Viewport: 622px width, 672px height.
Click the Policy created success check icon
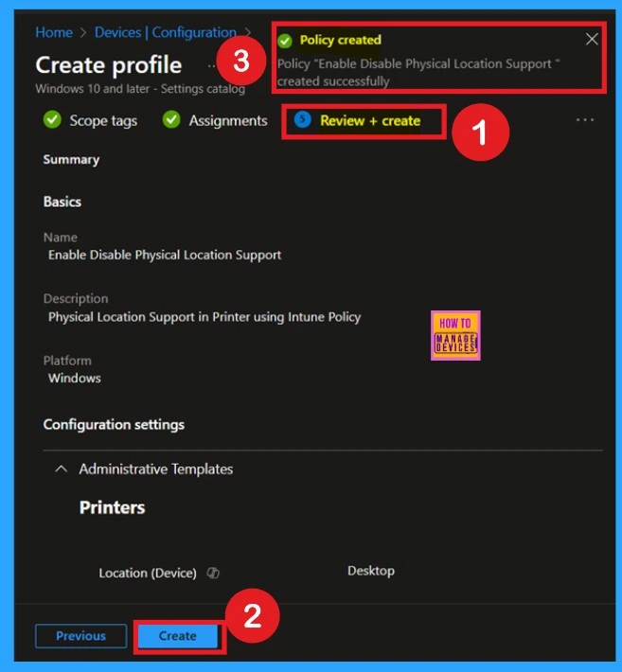point(285,41)
